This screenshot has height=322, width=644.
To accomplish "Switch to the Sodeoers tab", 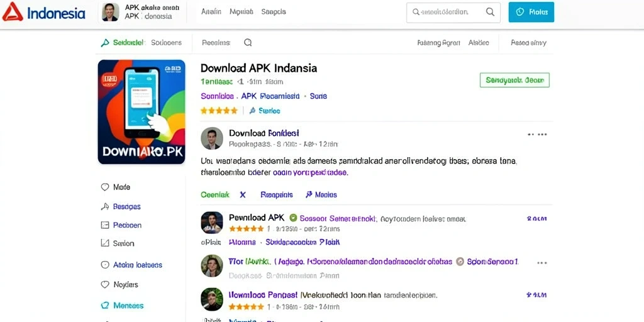I will (x=166, y=42).
